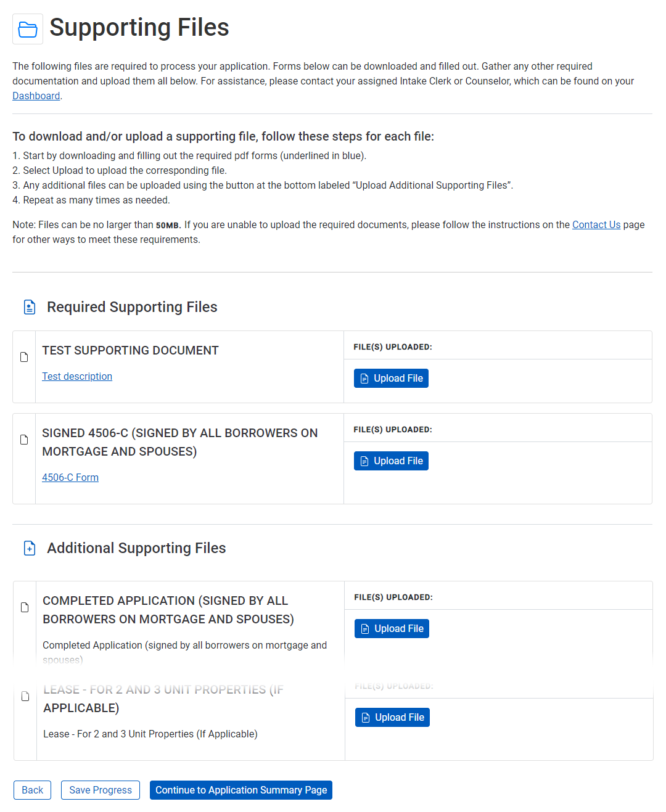Click the file icon next to COMPLETED APPLICATION row

pyautogui.click(x=25, y=607)
